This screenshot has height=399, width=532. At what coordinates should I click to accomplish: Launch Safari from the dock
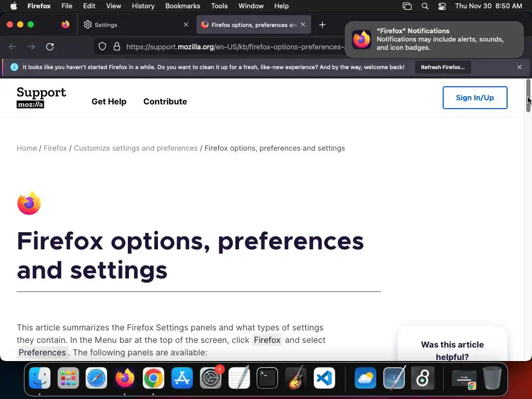96,378
